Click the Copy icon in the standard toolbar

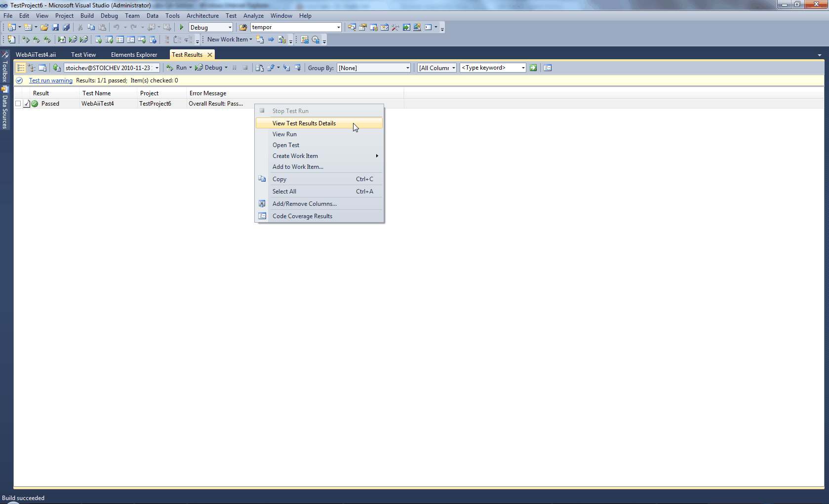[x=91, y=28]
